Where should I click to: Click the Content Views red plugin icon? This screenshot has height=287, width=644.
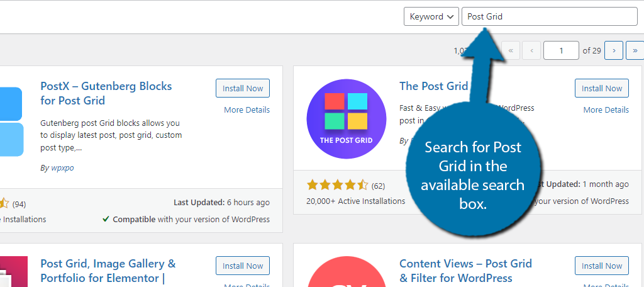tap(347, 272)
